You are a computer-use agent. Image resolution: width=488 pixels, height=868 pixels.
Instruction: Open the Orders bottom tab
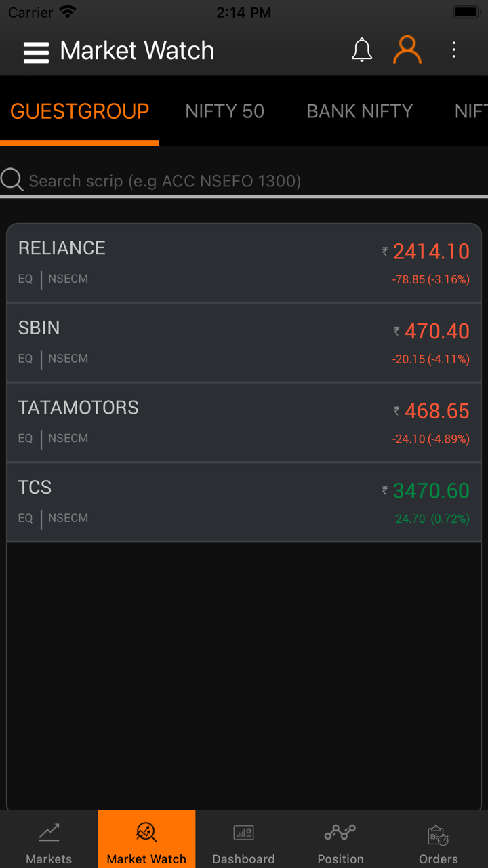[438, 841]
